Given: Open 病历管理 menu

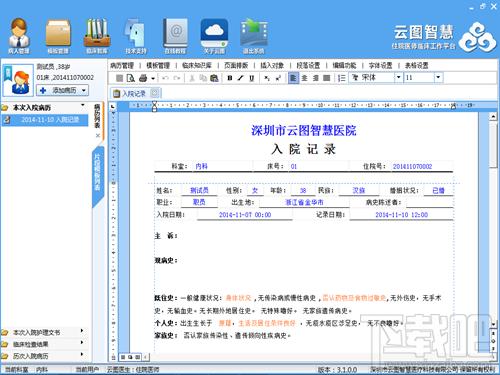Looking at the screenshot, I should (x=122, y=65).
